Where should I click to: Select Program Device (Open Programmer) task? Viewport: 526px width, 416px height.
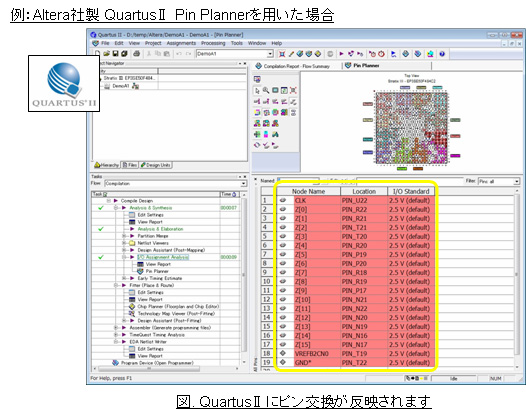157,363
